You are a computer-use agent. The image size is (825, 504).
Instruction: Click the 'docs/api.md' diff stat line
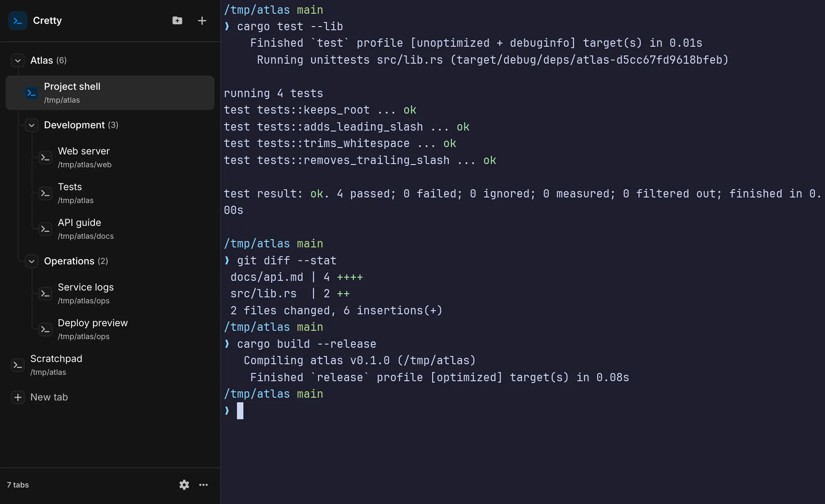point(297,277)
